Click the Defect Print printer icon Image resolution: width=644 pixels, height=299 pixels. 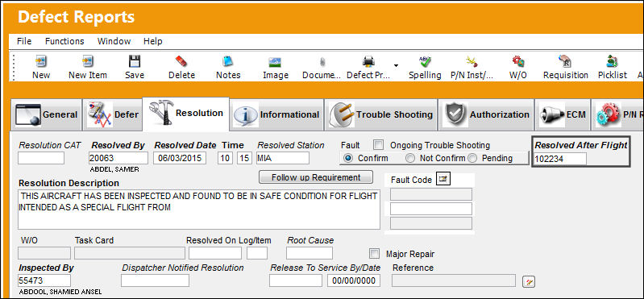coord(368,61)
